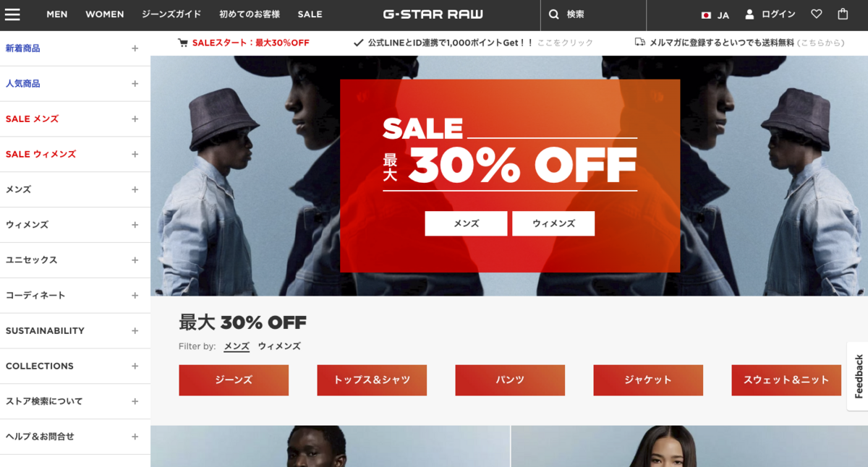Switch filter to ウィメンズ

coord(279,346)
